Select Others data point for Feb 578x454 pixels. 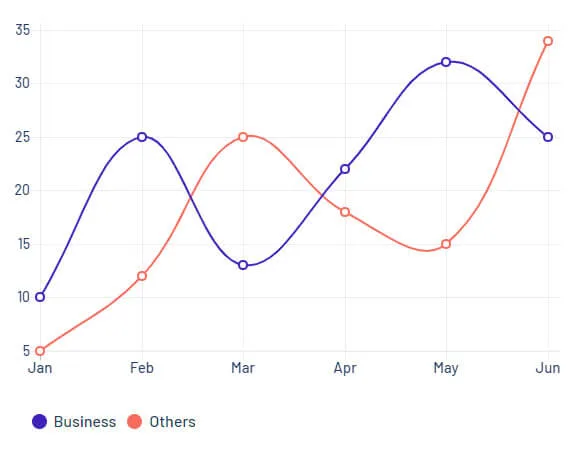(x=142, y=276)
